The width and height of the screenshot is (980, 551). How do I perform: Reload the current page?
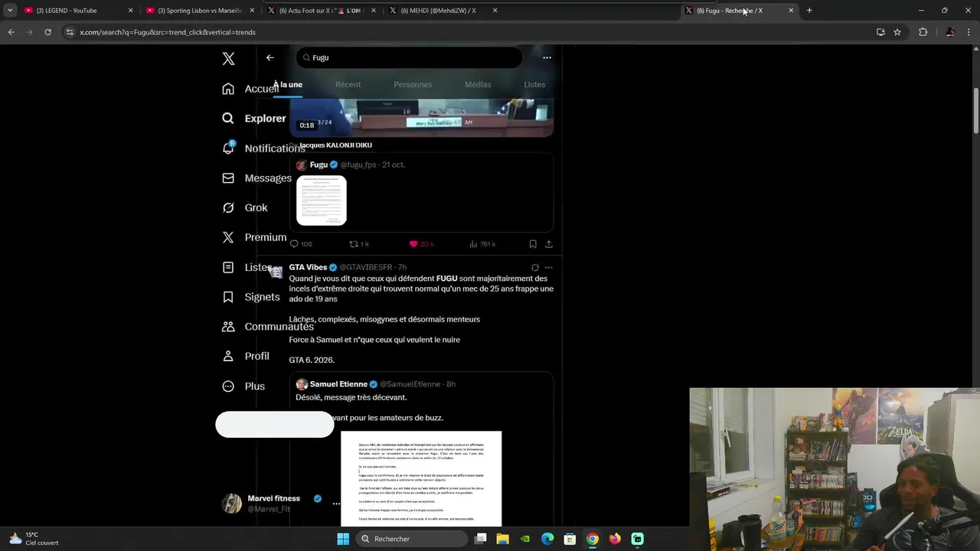47,32
